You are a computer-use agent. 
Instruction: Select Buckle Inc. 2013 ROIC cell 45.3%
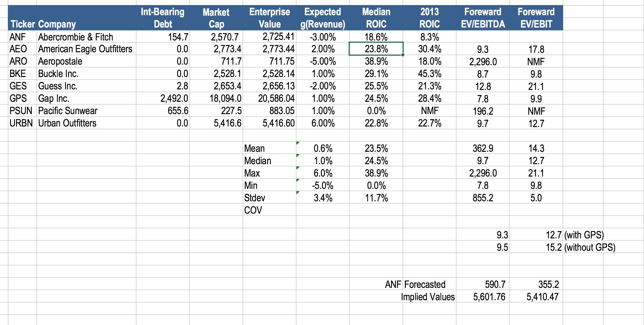[430, 74]
